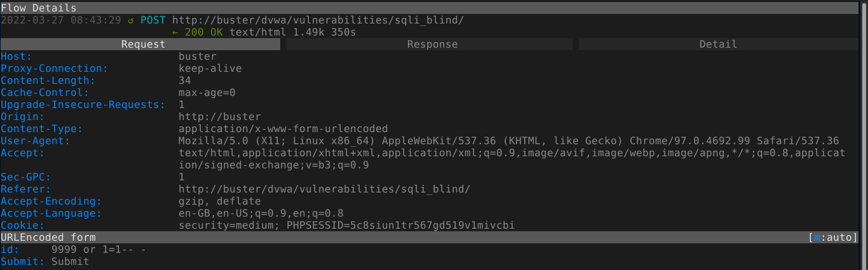This screenshot has height=270, width=868.
Task: Open the Detail tab
Action: 718,44
